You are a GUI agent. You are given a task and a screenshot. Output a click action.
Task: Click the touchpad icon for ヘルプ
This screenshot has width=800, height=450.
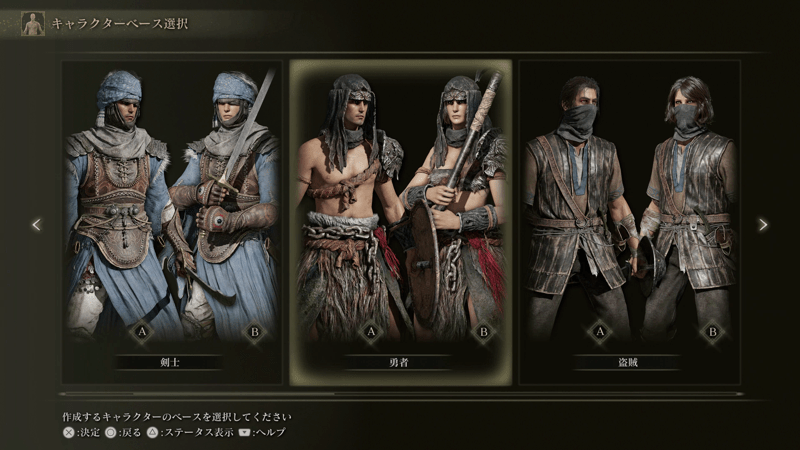(244, 432)
